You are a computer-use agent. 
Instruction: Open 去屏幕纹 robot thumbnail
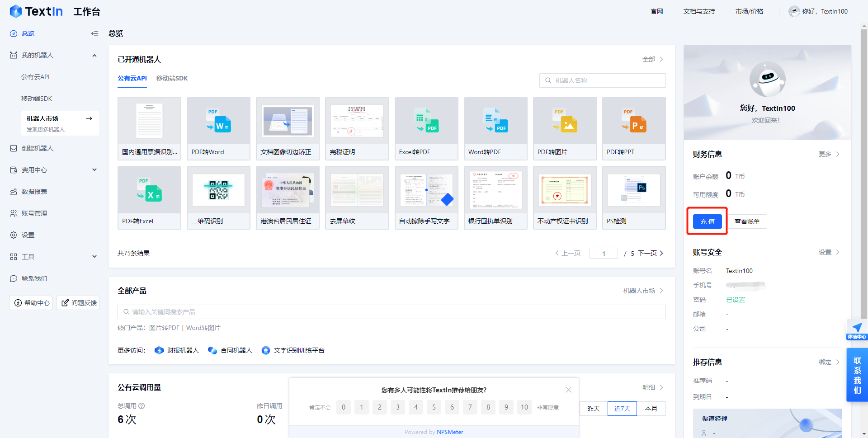point(357,190)
